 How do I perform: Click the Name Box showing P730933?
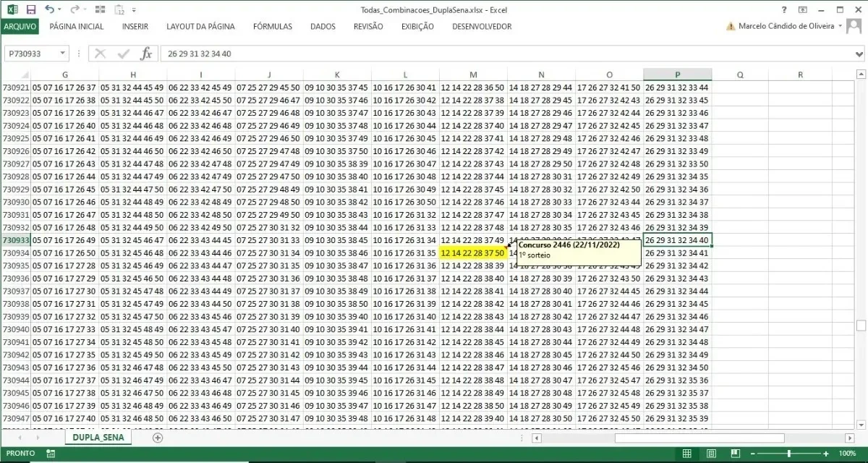click(x=30, y=54)
